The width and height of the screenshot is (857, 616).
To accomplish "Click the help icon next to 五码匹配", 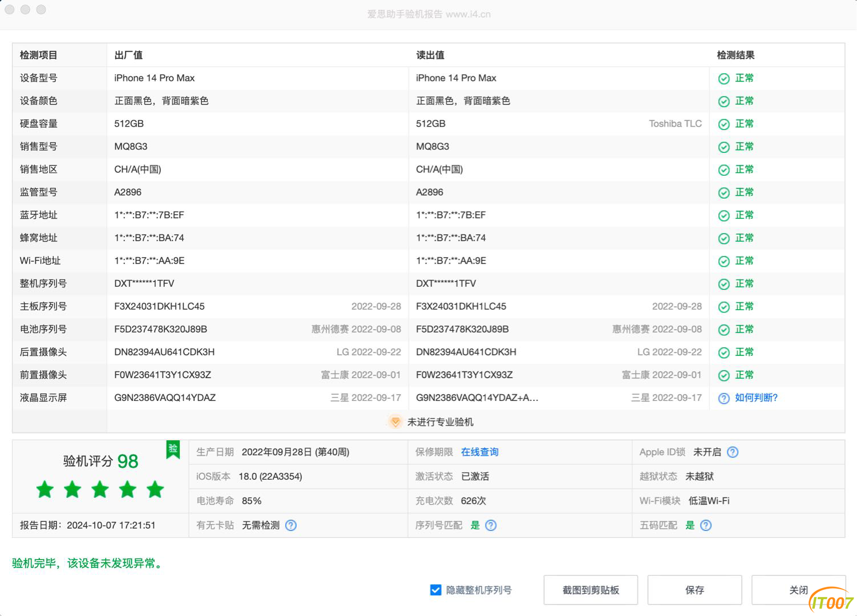I will 706,525.
